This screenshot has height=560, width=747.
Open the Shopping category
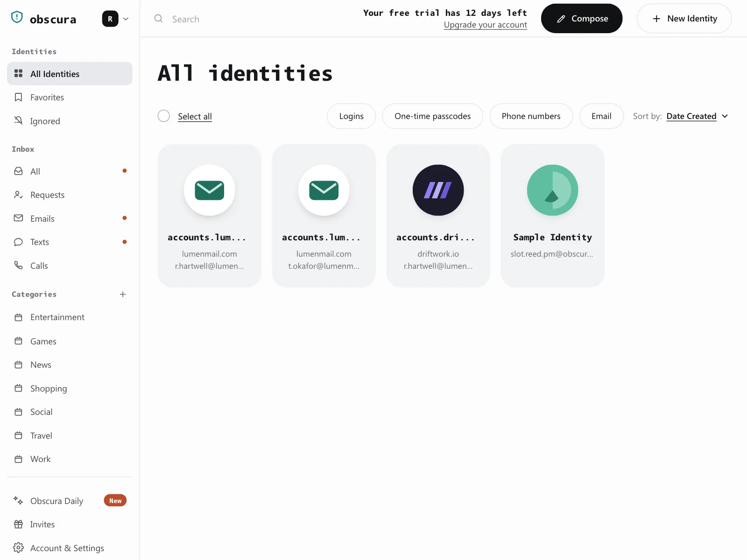70,388
